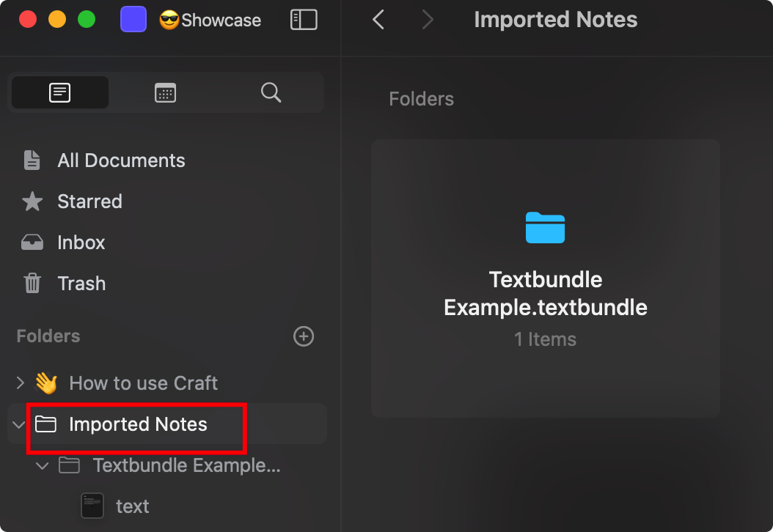
Task: Show Starred documents
Action: [89, 202]
